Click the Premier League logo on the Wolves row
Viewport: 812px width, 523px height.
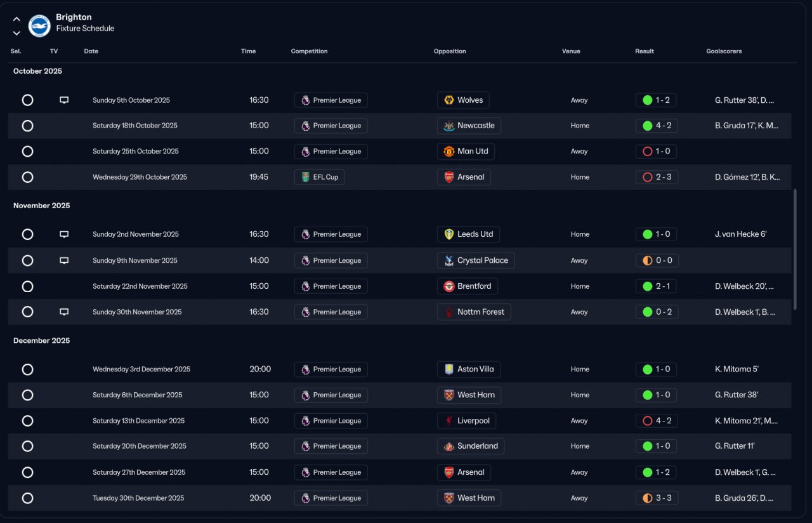pyautogui.click(x=305, y=100)
